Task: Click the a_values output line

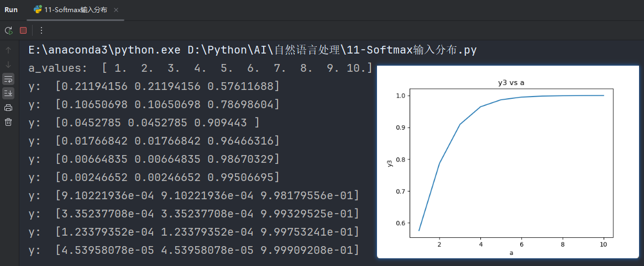Action: (200, 68)
